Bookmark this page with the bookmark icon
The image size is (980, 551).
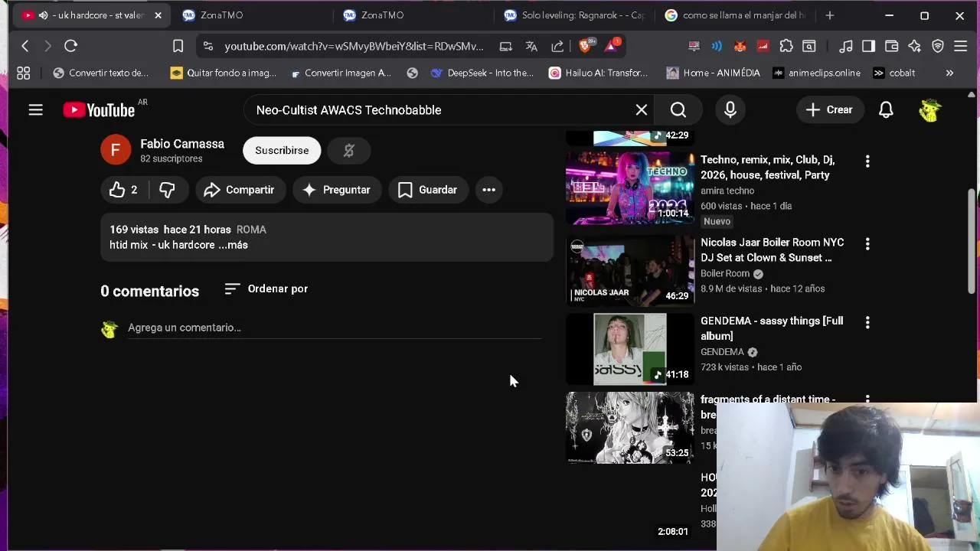pos(178,46)
